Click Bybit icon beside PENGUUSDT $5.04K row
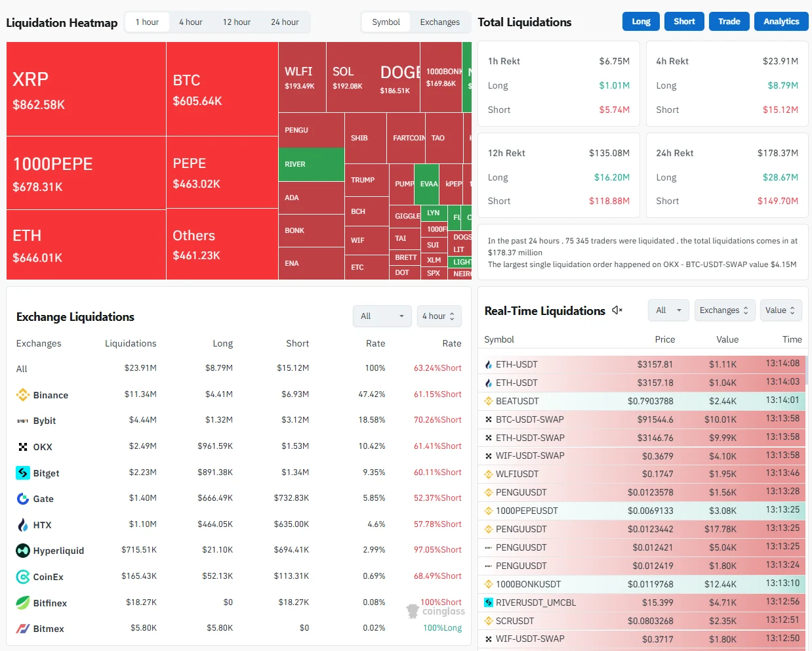812x651 pixels. (x=489, y=547)
